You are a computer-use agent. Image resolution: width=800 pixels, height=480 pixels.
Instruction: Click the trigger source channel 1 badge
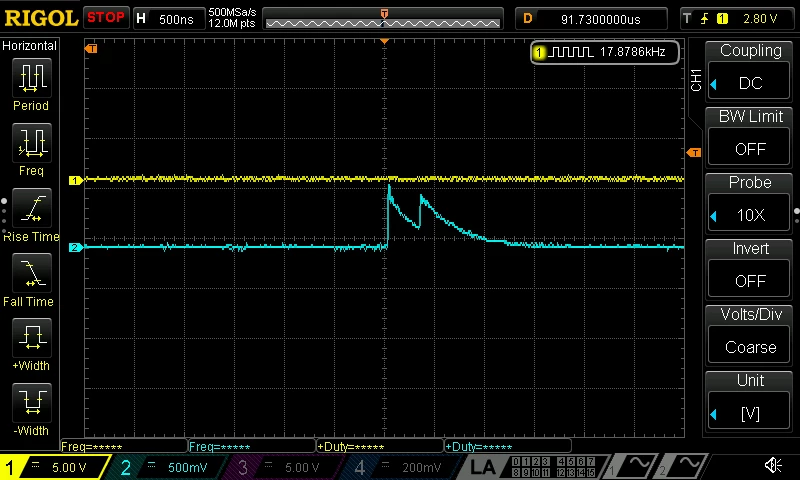722,19
